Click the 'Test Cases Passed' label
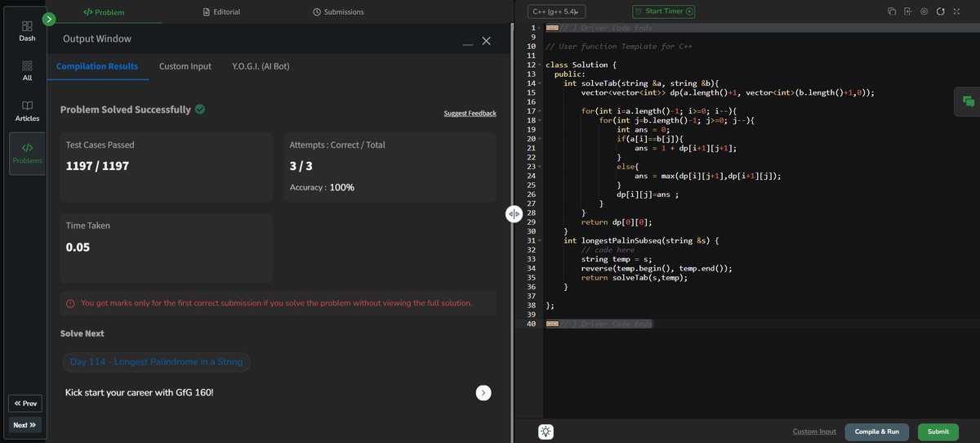 click(x=100, y=145)
